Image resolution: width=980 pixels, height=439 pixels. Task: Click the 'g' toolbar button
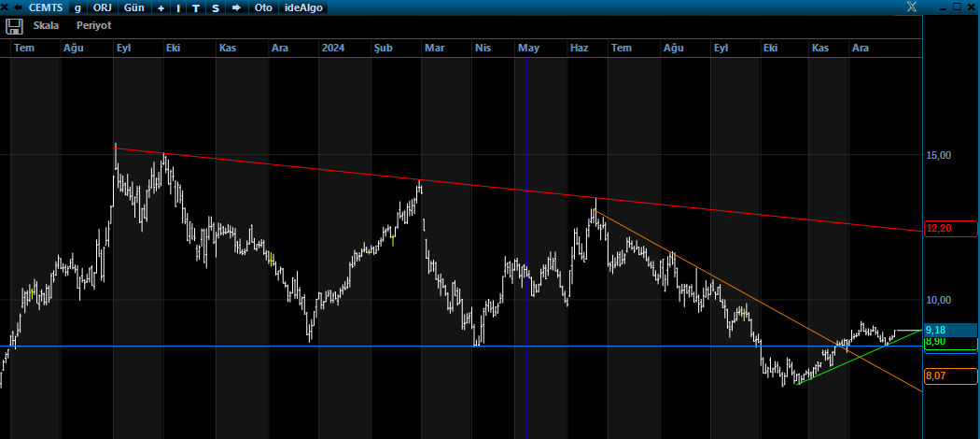point(77,7)
